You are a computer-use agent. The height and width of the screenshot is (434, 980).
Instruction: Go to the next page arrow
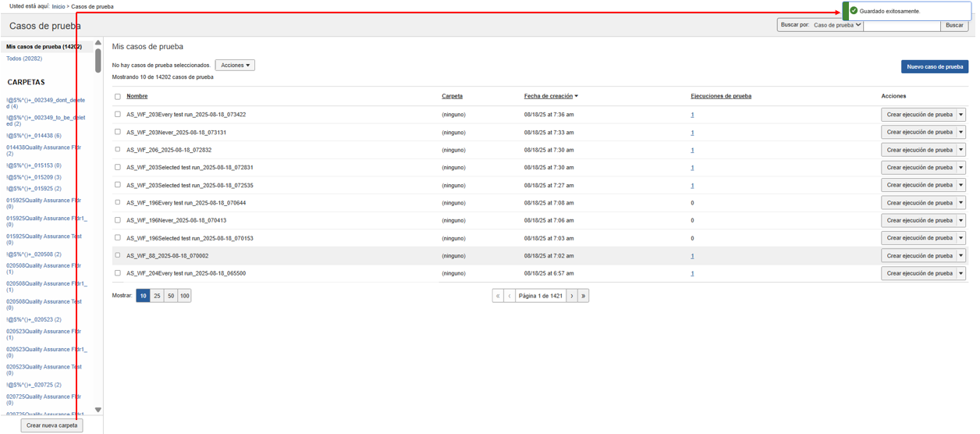[572, 296]
